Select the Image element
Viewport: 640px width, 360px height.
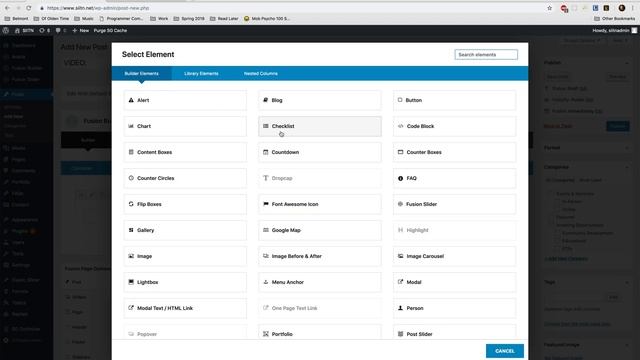pos(185,256)
